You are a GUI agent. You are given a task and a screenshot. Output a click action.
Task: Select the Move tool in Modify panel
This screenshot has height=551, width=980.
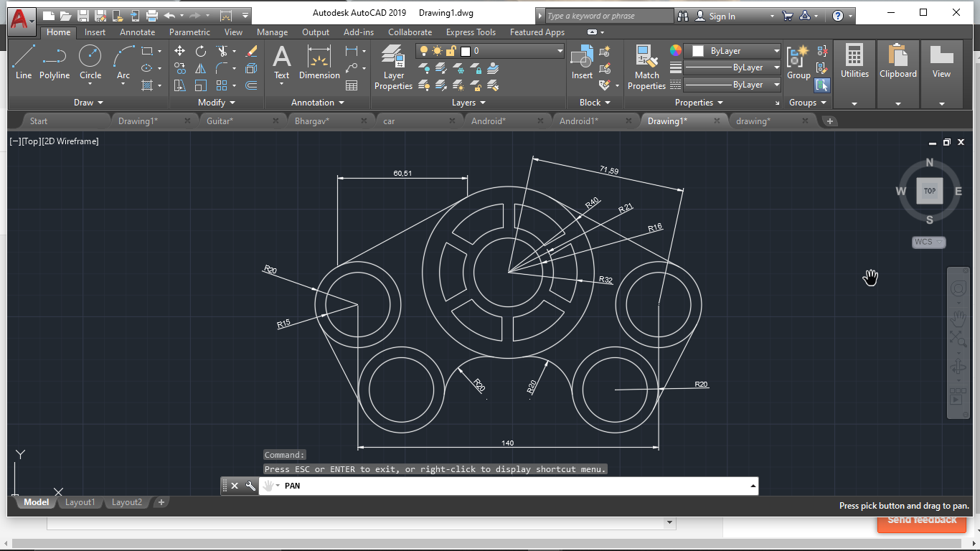click(179, 50)
